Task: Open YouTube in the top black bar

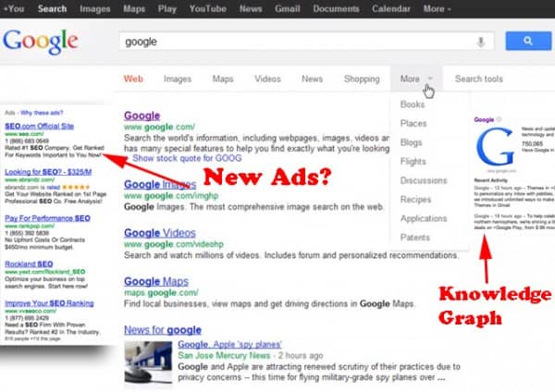Action: tap(208, 8)
